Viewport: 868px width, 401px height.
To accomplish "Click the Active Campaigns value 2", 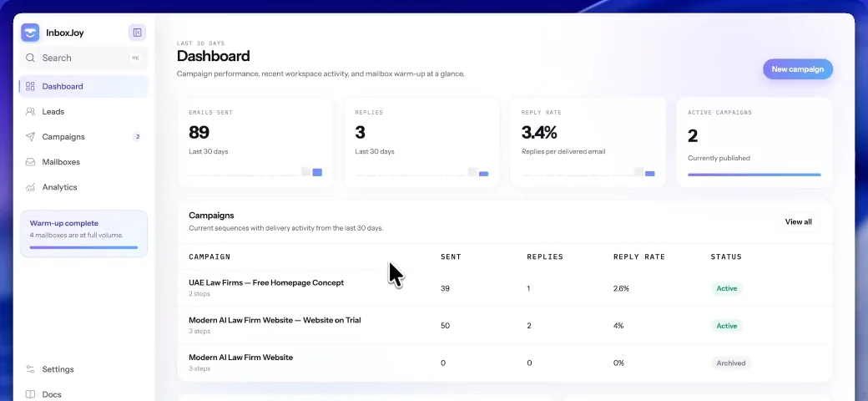I will 693,135.
